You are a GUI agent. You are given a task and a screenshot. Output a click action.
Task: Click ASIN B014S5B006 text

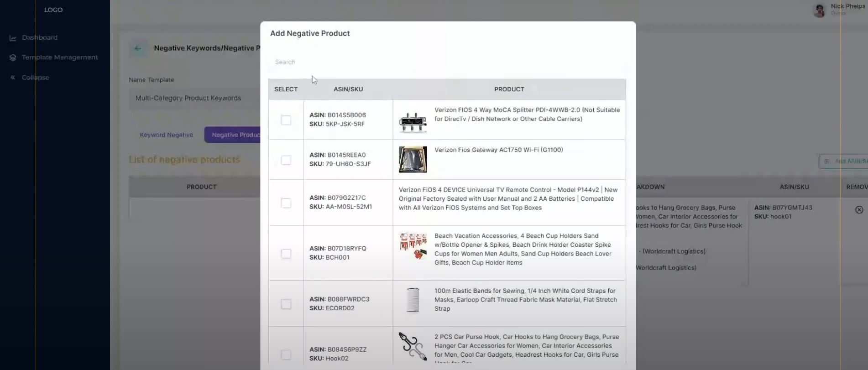[338, 115]
